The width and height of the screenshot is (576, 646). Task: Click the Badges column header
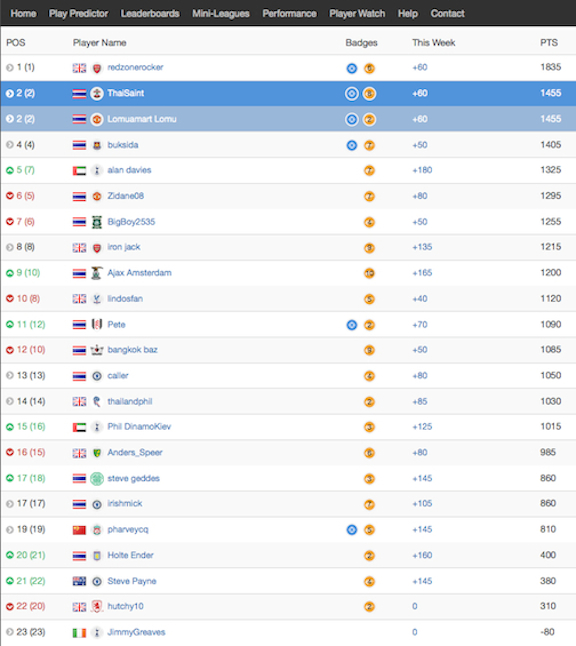tap(361, 43)
